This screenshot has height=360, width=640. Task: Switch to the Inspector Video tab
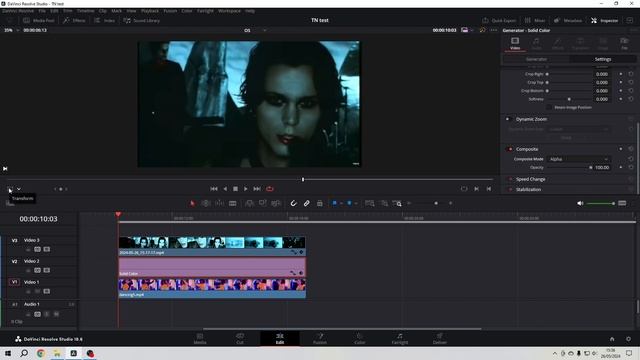pos(515,43)
